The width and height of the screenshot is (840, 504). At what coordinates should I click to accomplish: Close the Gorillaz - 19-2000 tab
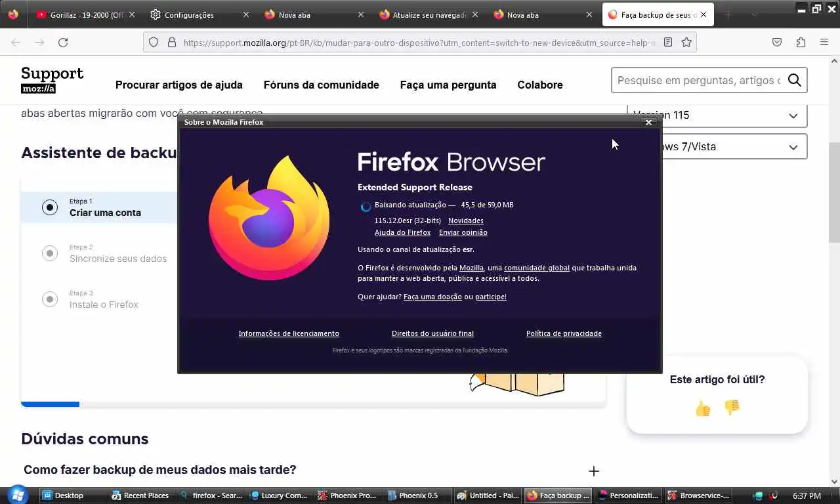(131, 14)
